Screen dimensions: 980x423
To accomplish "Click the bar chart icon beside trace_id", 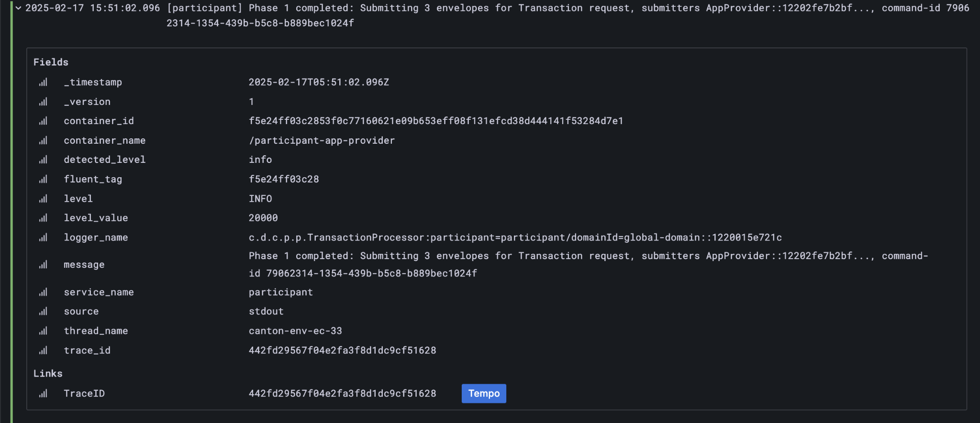I will click(x=43, y=350).
